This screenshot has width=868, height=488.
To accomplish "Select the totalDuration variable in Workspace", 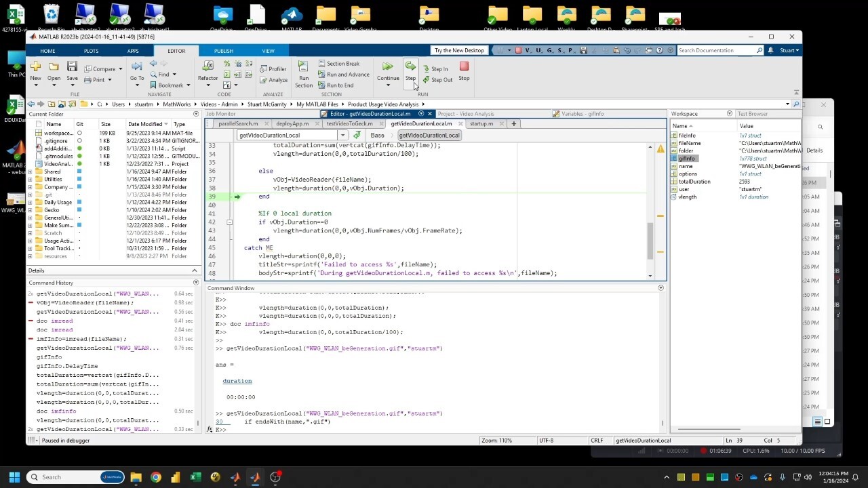I will click(x=694, y=182).
